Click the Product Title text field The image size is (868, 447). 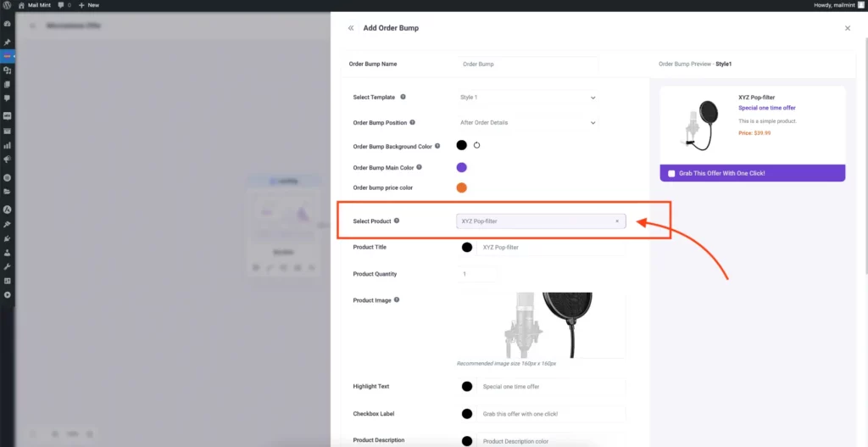click(551, 248)
